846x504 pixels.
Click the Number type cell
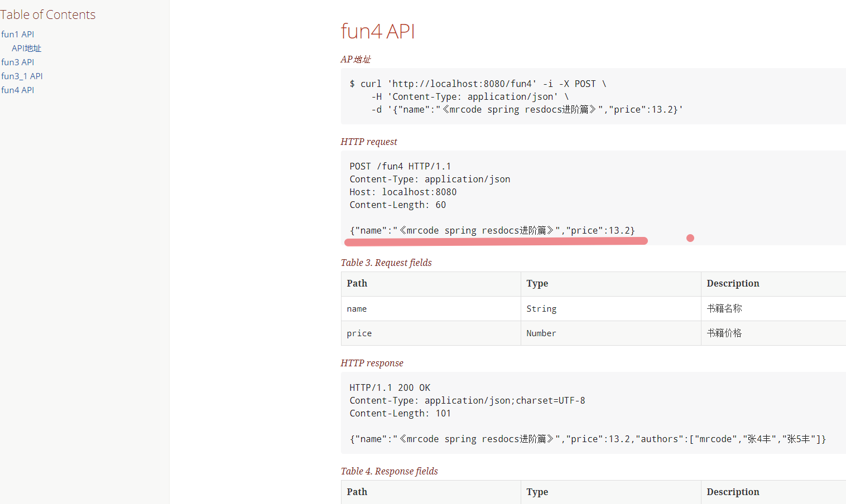(x=541, y=333)
